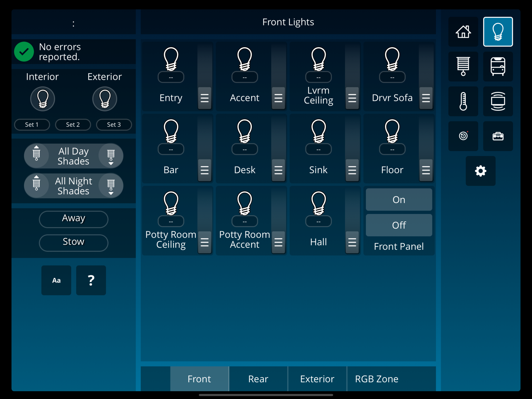Open the circular gauge icon with red dot
Screen dimensions: 532x399
click(463, 136)
